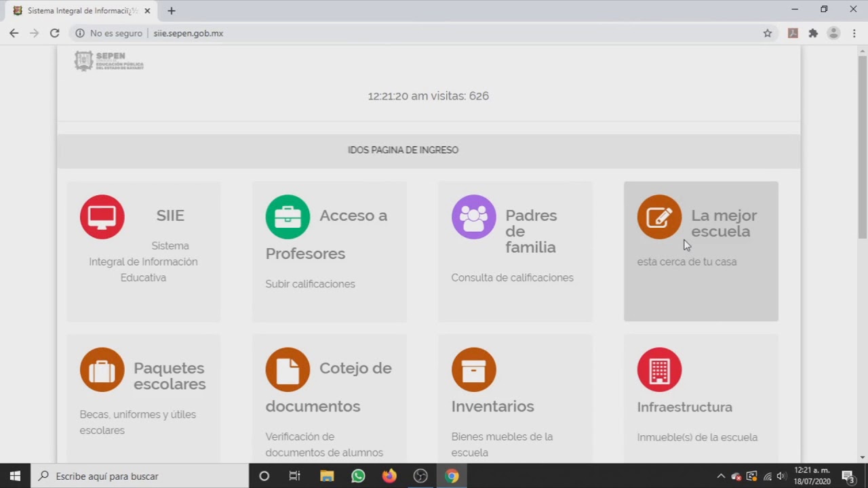Select the La mejor escuela pencil icon
Image resolution: width=868 pixels, height=488 pixels.
(658, 217)
